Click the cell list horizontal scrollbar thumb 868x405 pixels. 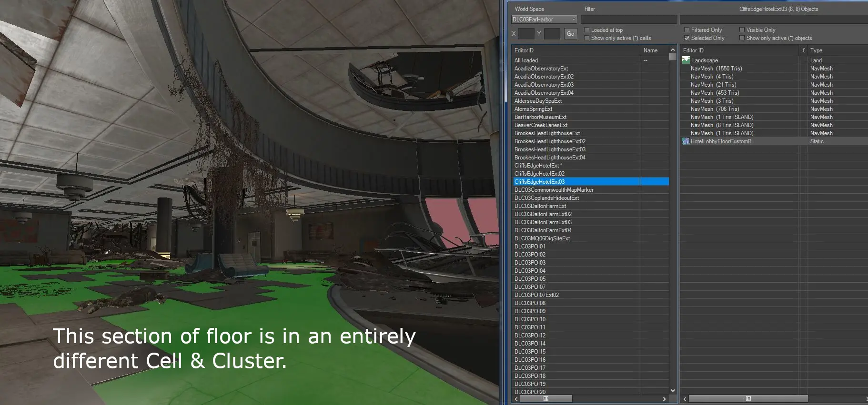point(546,399)
